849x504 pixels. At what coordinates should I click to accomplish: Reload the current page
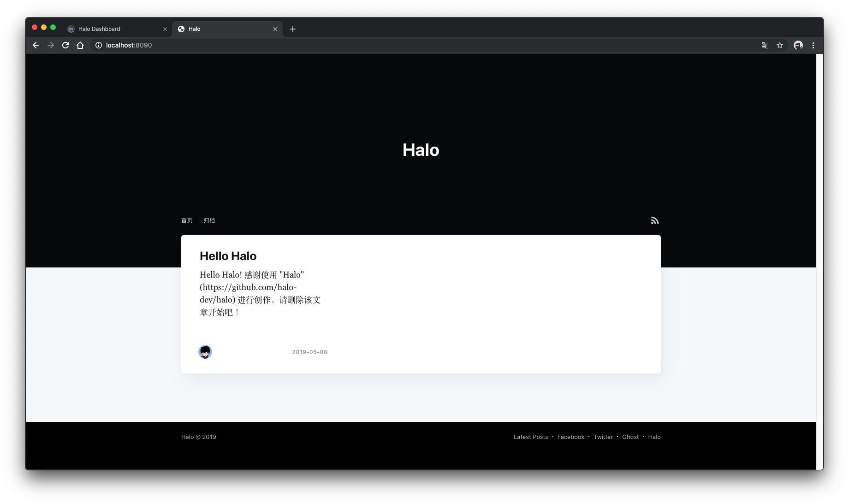tap(65, 45)
